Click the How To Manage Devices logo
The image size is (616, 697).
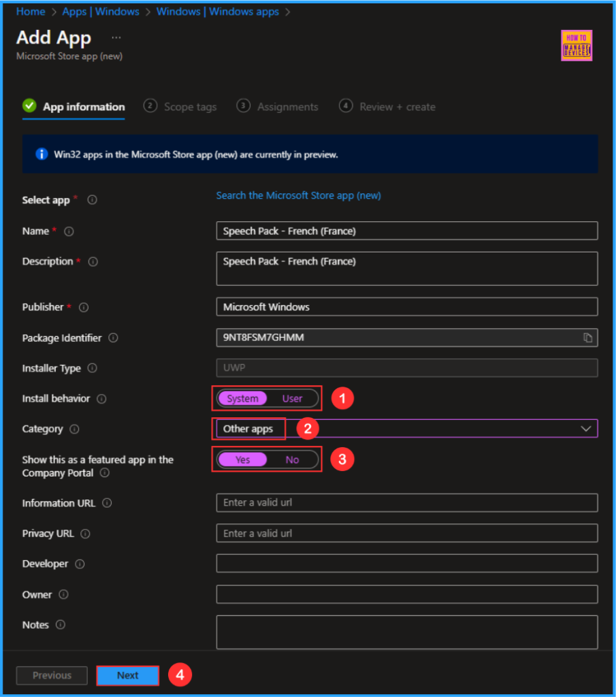(x=577, y=46)
